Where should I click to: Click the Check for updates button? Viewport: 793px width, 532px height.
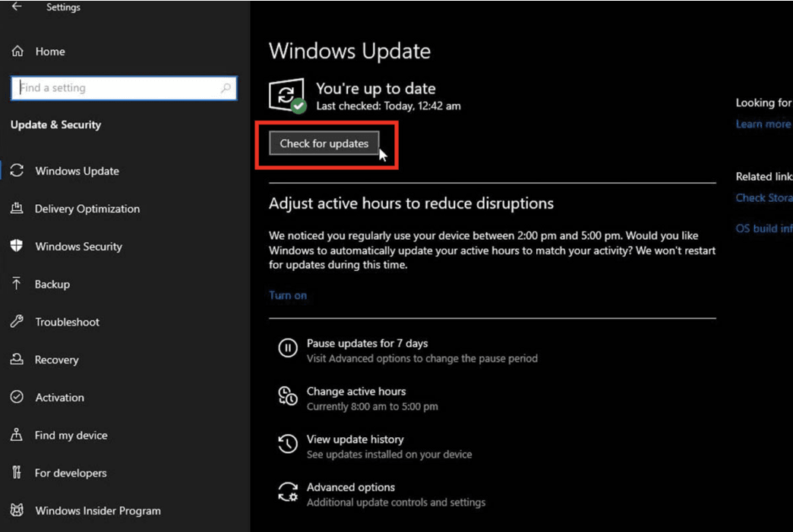pos(324,143)
